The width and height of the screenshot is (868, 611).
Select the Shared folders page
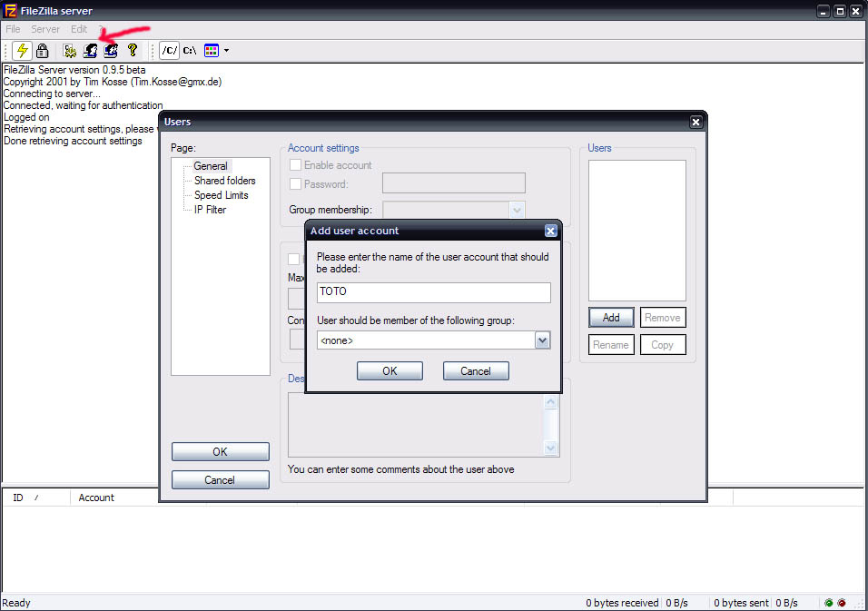tap(225, 181)
